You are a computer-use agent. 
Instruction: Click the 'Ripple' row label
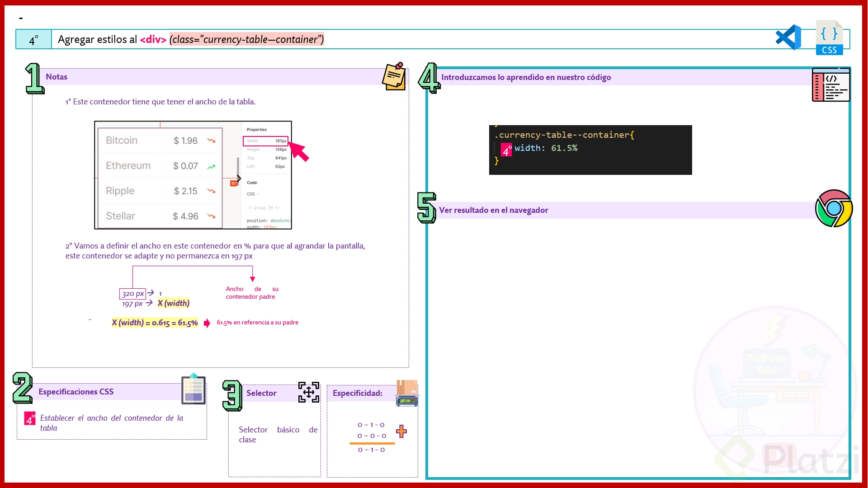click(x=120, y=191)
